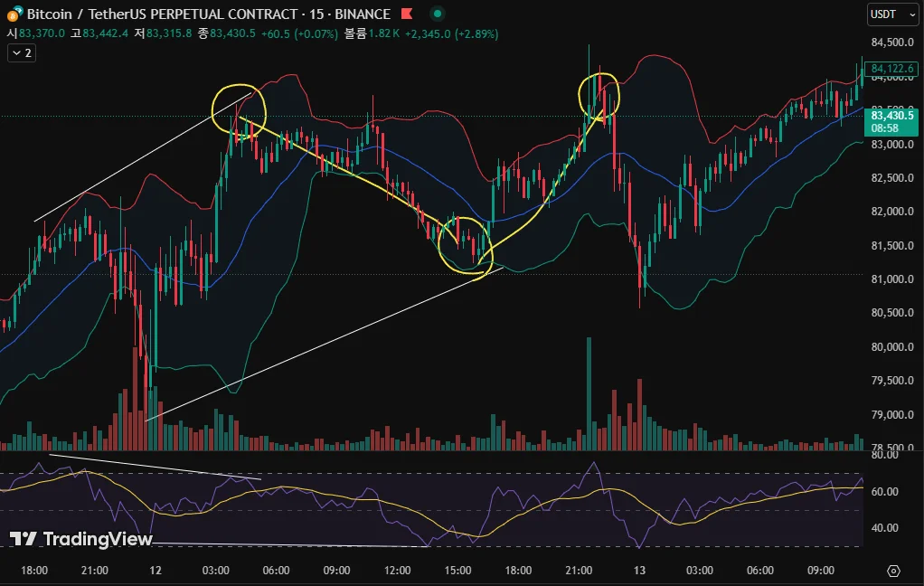Click the open value 83,370.0 in header
The width and height of the screenshot is (924, 586).
(42, 33)
